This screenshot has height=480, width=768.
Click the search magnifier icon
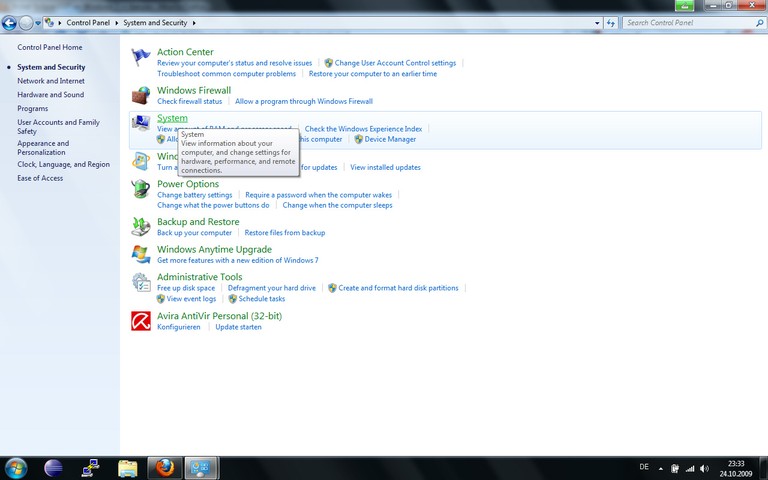(760, 23)
